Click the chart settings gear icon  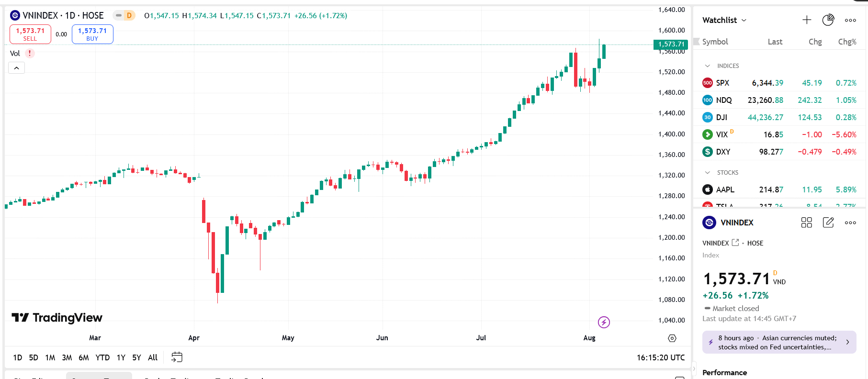point(672,338)
